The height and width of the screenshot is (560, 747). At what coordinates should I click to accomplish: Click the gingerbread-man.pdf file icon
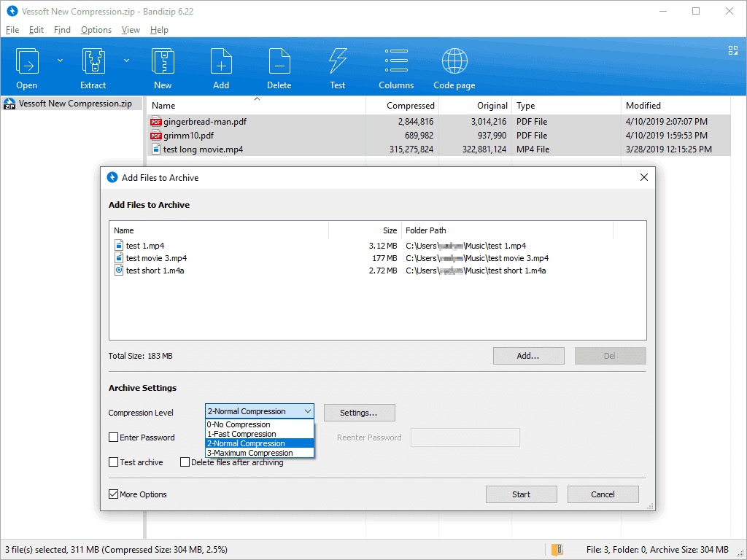point(156,122)
